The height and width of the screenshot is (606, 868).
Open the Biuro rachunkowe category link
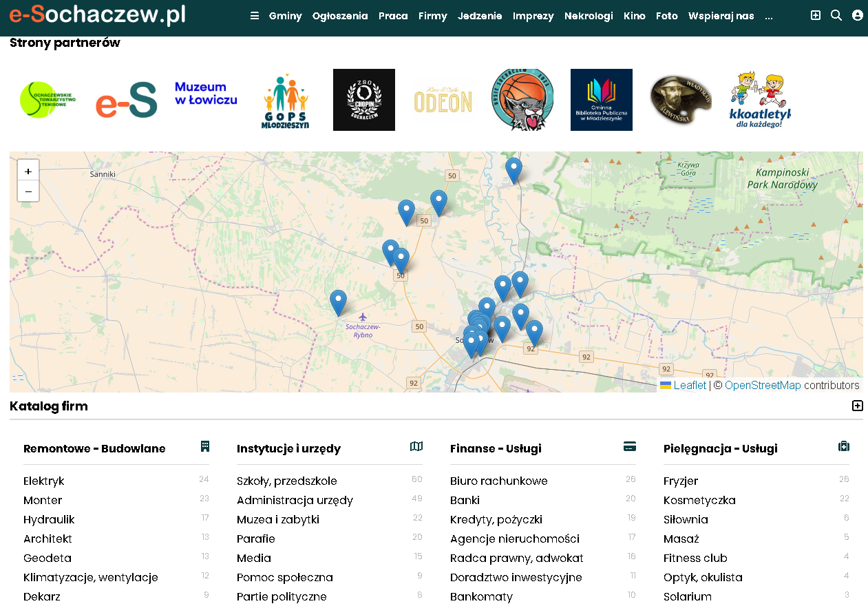coord(499,481)
